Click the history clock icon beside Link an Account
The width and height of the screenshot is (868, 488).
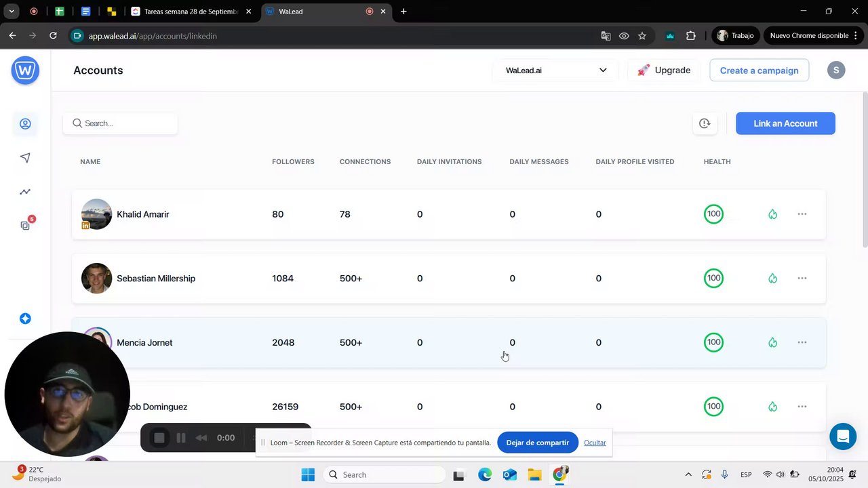coord(705,123)
